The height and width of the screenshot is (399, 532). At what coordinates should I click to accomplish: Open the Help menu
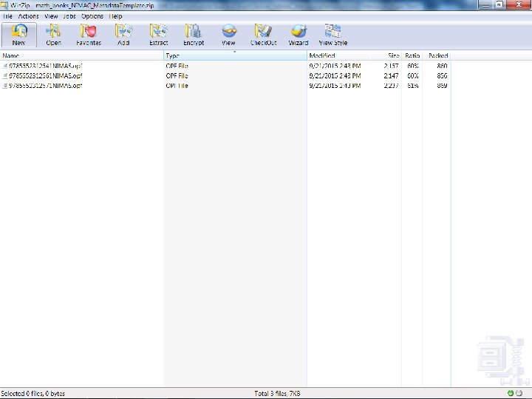pyautogui.click(x=115, y=16)
